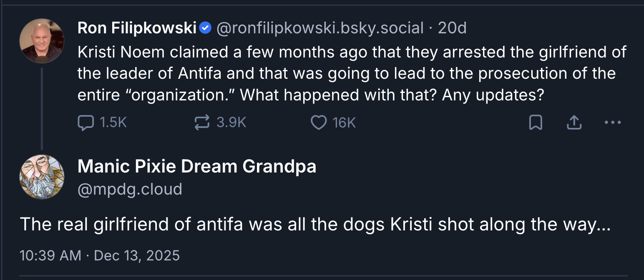Open the @ronfilipkowski.bsky.social handle link
The height and width of the screenshot is (280, 644).
click(x=320, y=28)
